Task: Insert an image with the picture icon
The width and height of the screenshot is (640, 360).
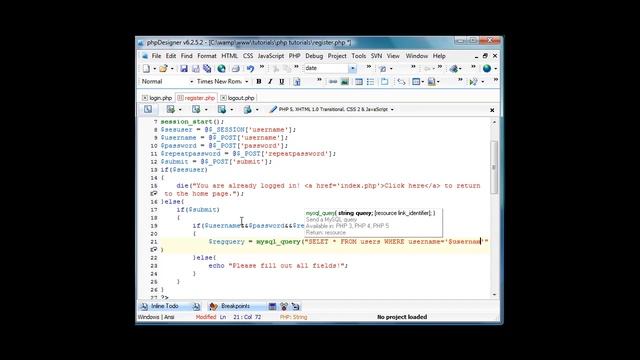Action: pos(345,82)
